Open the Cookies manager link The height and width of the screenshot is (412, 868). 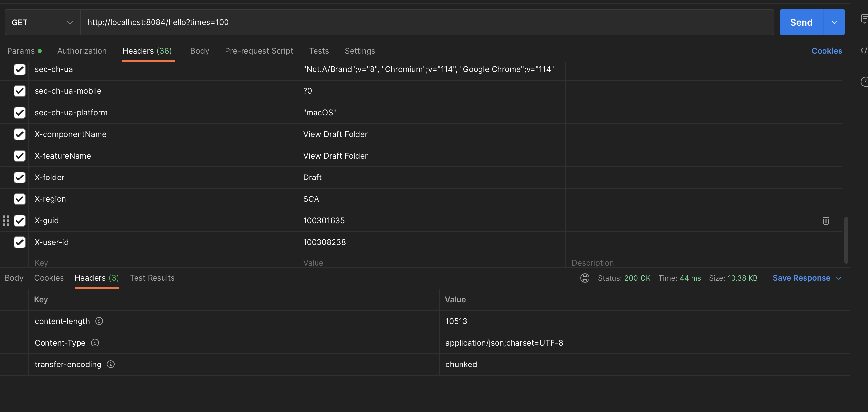pos(827,50)
